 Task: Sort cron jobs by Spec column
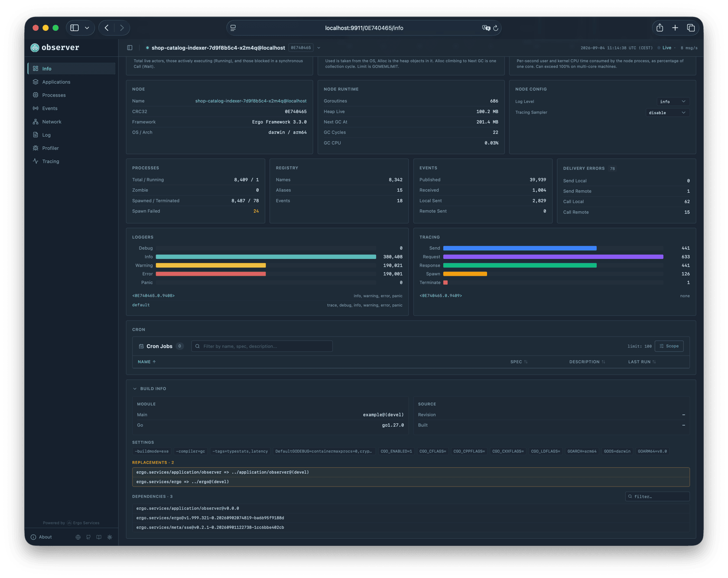click(519, 362)
